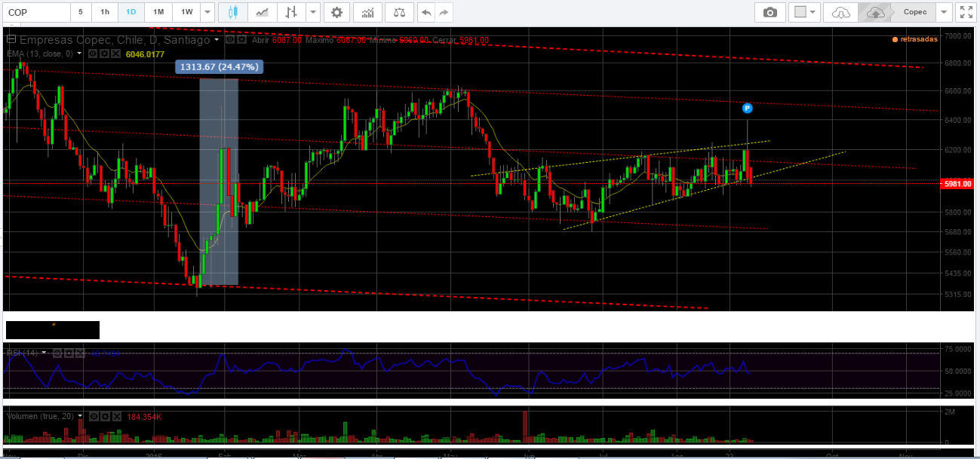Click the COP symbol input field
Screen dimensions: 980x459
(37, 12)
